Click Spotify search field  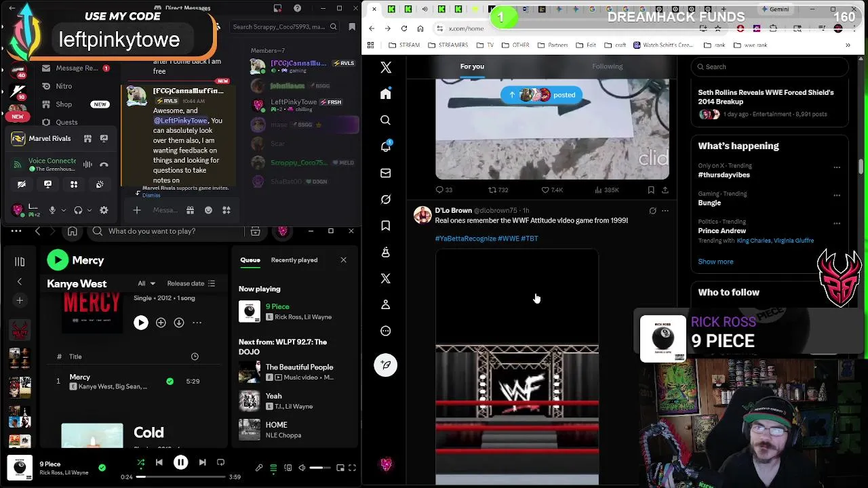coord(168,231)
